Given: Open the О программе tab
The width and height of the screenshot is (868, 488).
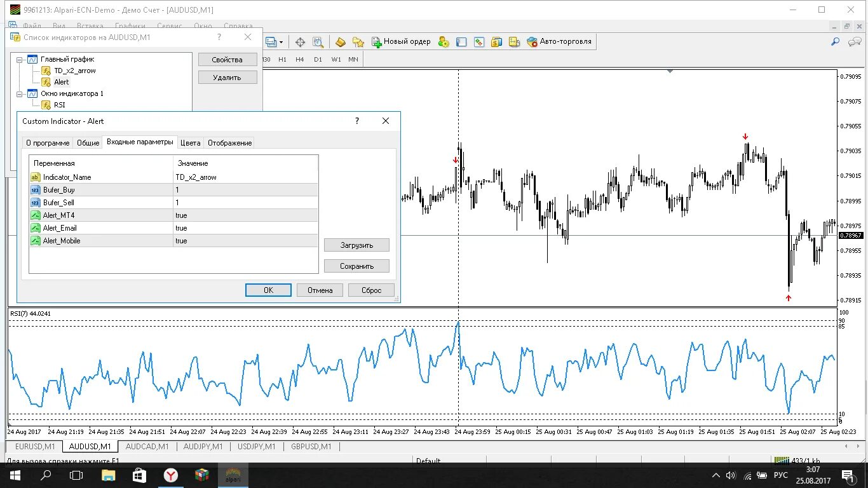Looking at the screenshot, I should point(48,143).
